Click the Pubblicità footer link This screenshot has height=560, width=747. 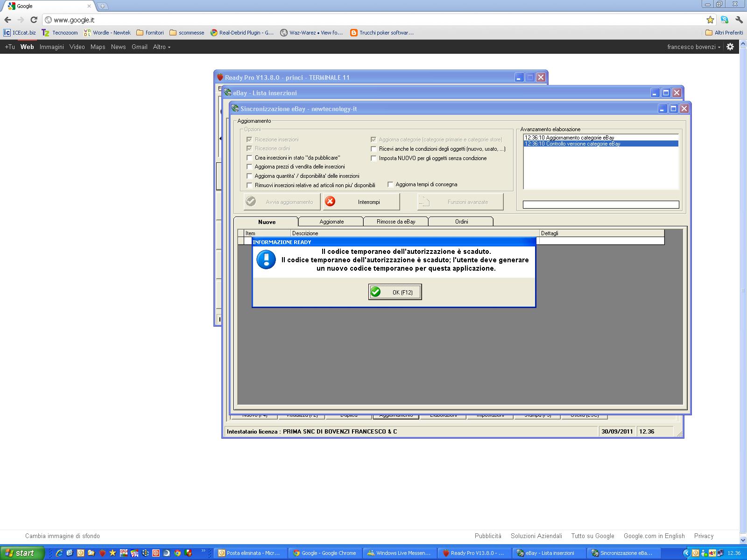[x=488, y=536]
